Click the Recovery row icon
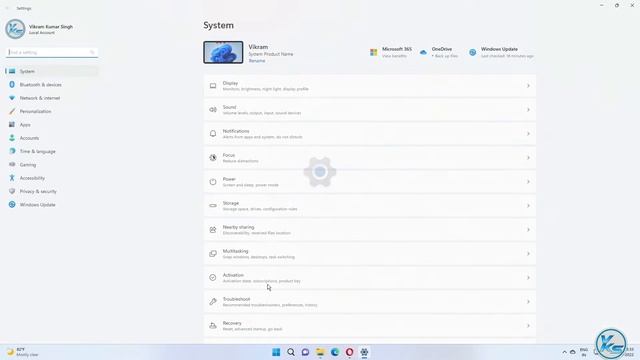The height and width of the screenshot is (360, 640). 213,326
